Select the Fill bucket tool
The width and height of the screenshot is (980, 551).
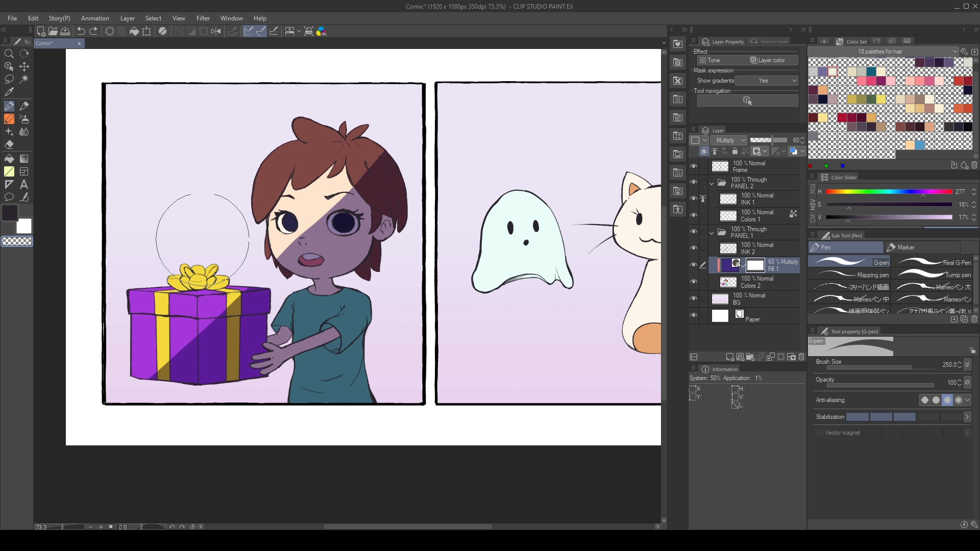click(9, 159)
